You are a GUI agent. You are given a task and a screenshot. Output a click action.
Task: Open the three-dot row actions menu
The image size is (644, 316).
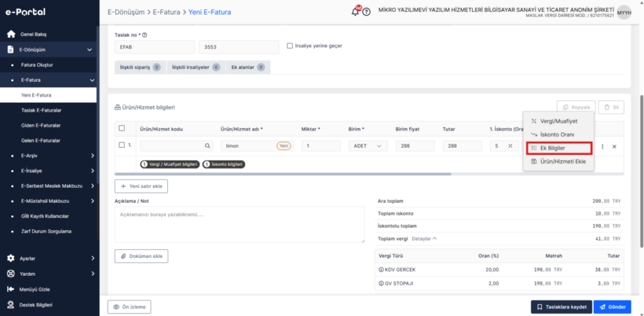coord(602,146)
